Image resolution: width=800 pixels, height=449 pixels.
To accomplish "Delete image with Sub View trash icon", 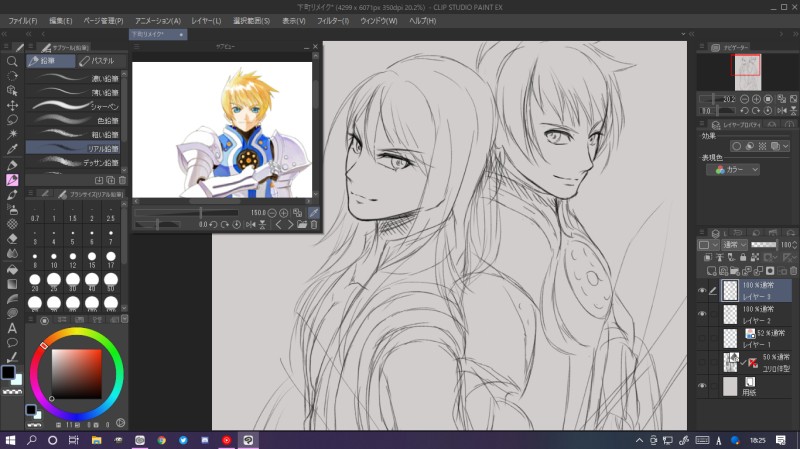I will click(x=314, y=224).
